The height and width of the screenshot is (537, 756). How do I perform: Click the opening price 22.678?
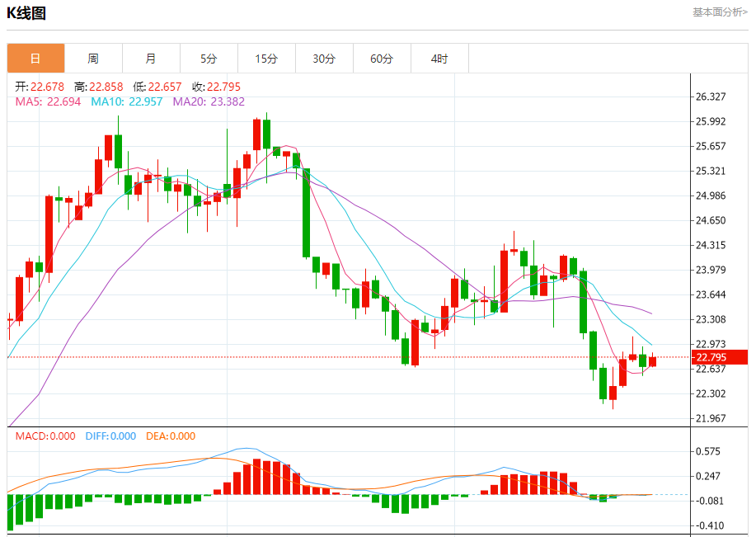47,87
